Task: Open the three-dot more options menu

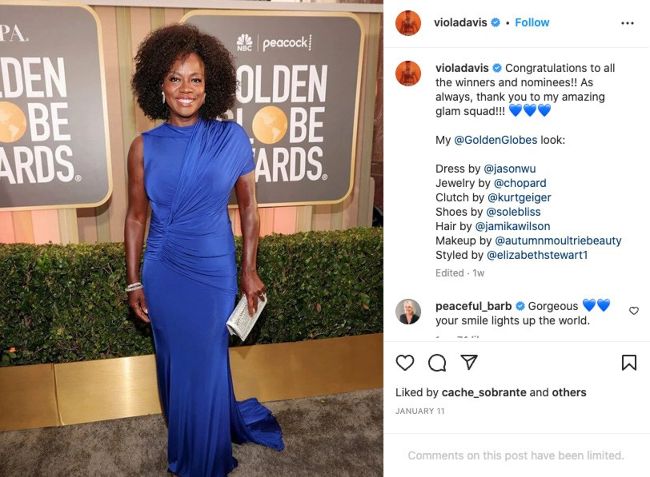Action: (x=627, y=23)
